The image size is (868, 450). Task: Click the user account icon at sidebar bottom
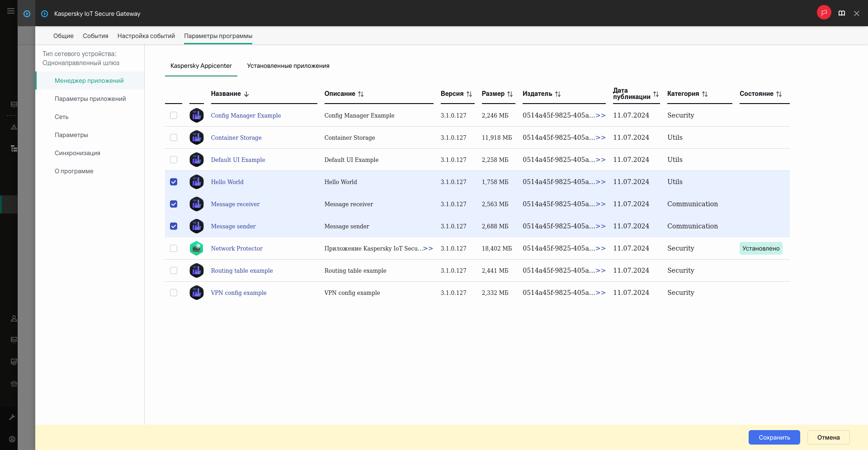[x=12, y=439]
